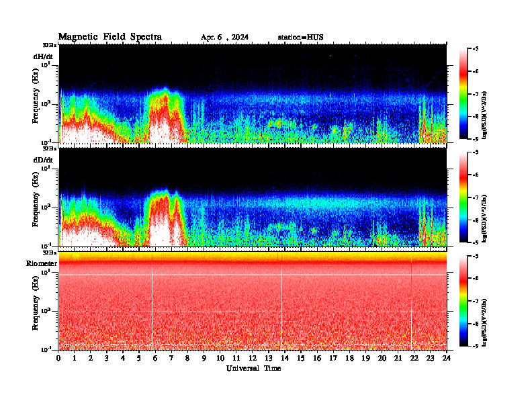Image resolution: width=532 pixels, height=411 pixels.
Task: Click hour tick label "6" on time axis
Action: [x=155, y=358]
